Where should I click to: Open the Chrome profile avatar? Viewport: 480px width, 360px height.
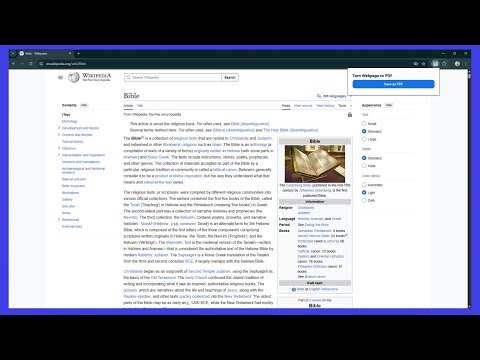[457, 64]
